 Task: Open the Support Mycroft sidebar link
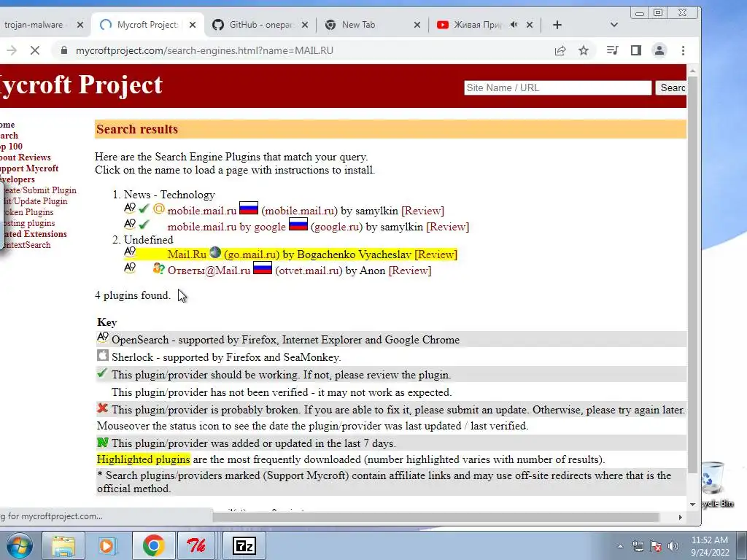click(29, 168)
